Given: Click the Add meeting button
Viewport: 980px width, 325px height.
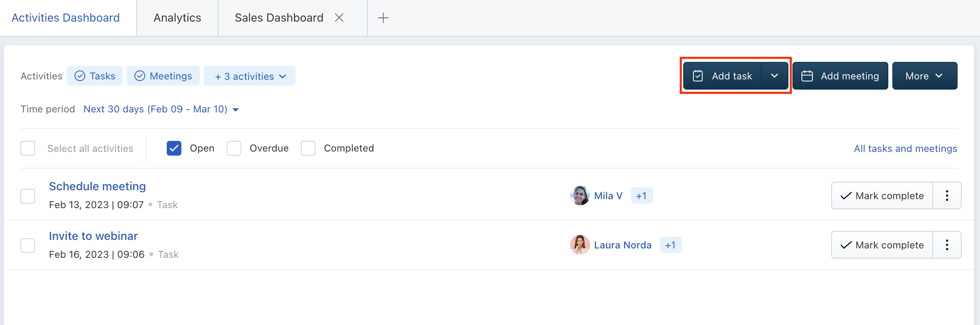Looking at the screenshot, I should [840, 76].
